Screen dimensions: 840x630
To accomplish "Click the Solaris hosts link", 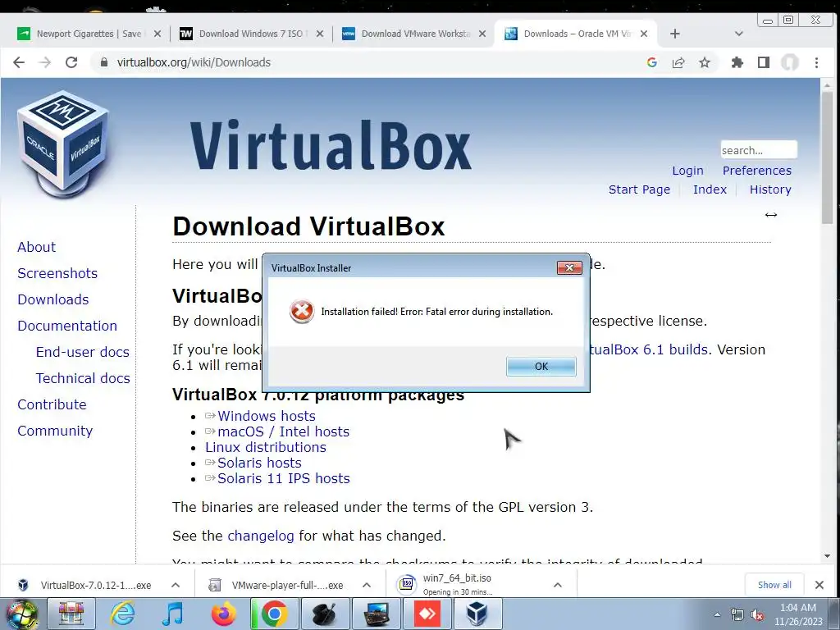I will click(x=259, y=463).
